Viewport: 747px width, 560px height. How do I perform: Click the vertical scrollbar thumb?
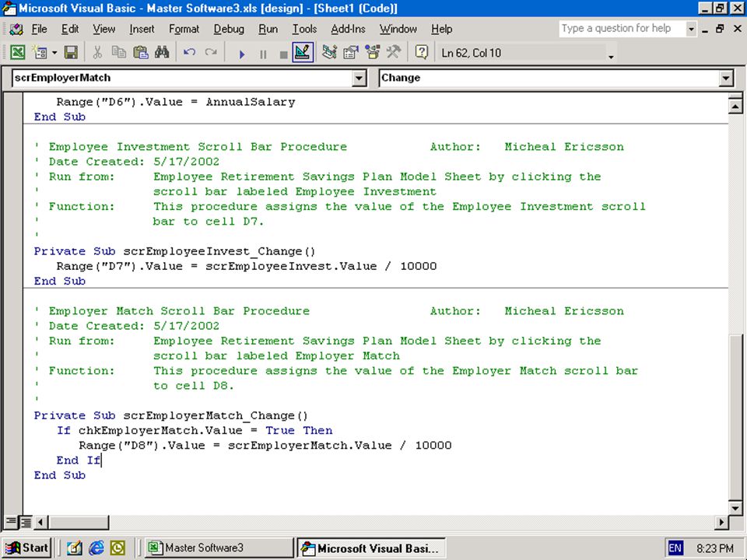click(x=735, y=417)
